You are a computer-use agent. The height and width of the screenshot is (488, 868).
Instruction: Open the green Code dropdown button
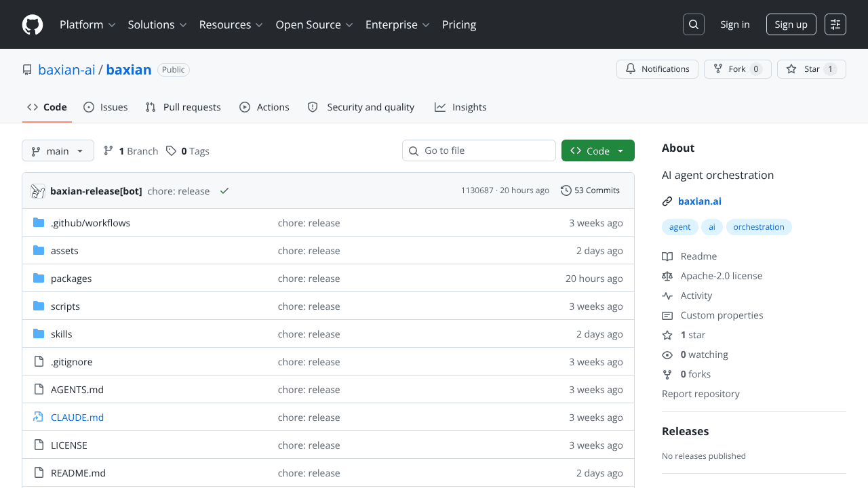point(597,150)
